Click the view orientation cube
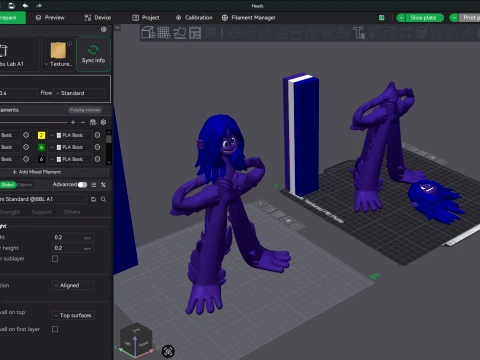Viewport: 480px width, 360px height. pyautogui.click(x=136, y=341)
